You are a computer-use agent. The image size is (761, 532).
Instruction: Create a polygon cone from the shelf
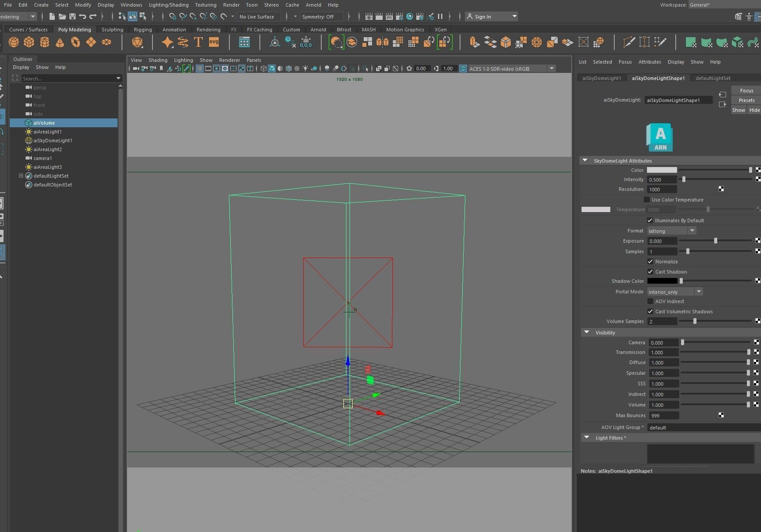tap(60, 42)
